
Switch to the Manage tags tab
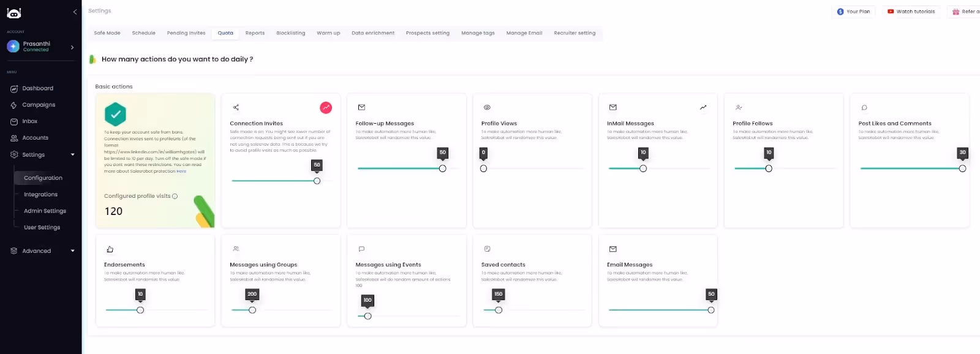pyautogui.click(x=478, y=33)
